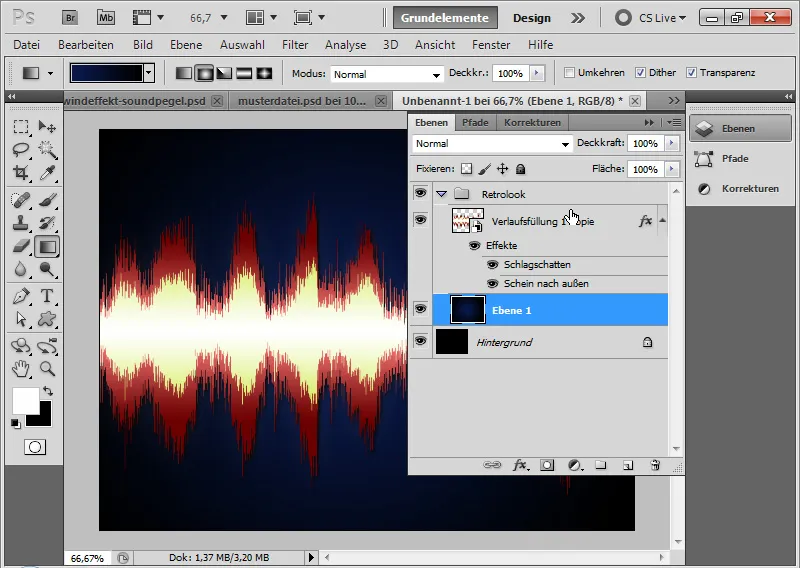Add a layer mask
Screen dimensions: 800x568
click(x=547, y=465)
